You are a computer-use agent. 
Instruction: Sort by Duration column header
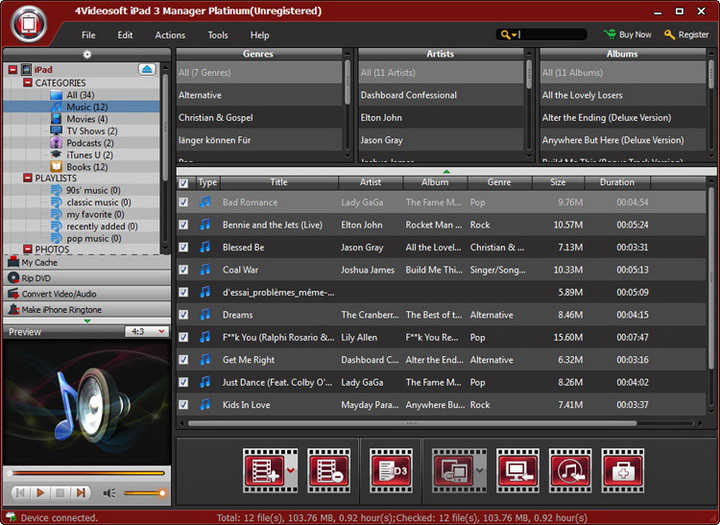click(x=617, y=182)
